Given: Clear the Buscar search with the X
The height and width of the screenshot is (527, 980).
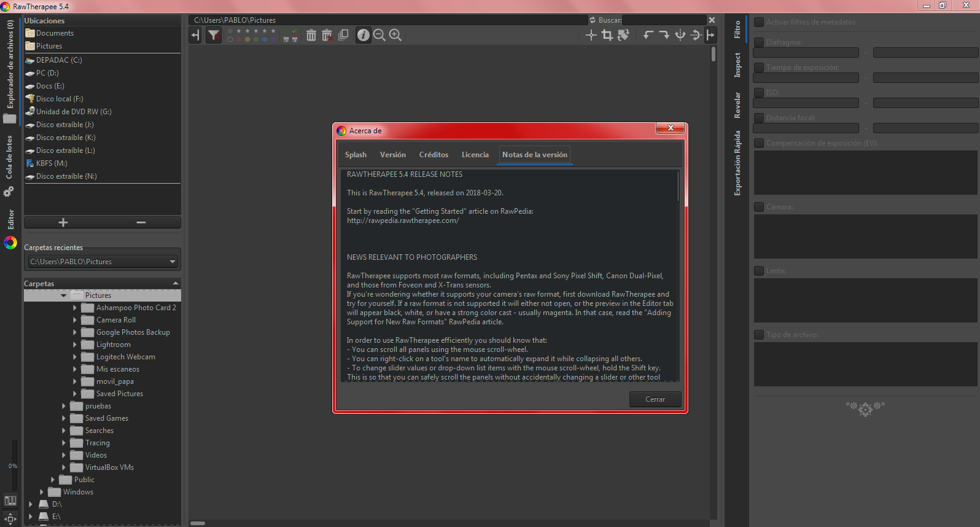Looking at the screenshot, I should 712,20.
